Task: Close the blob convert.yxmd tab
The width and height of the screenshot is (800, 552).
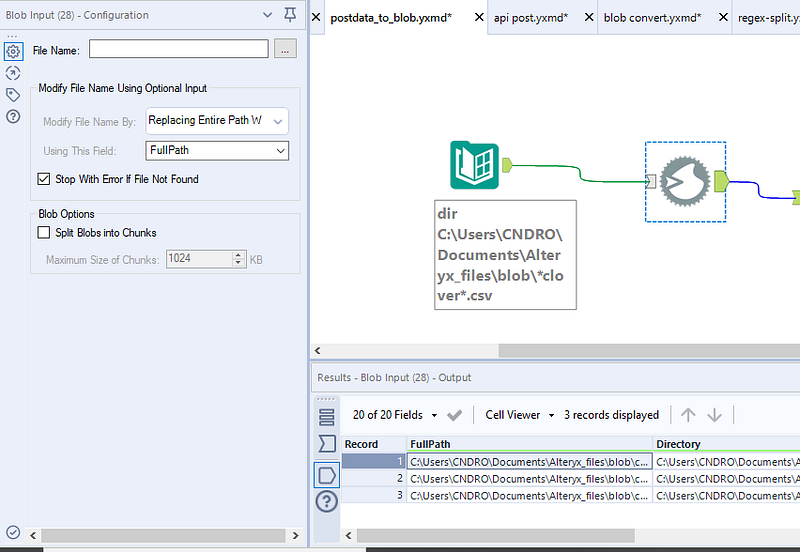Action: [x=723, y=17]
